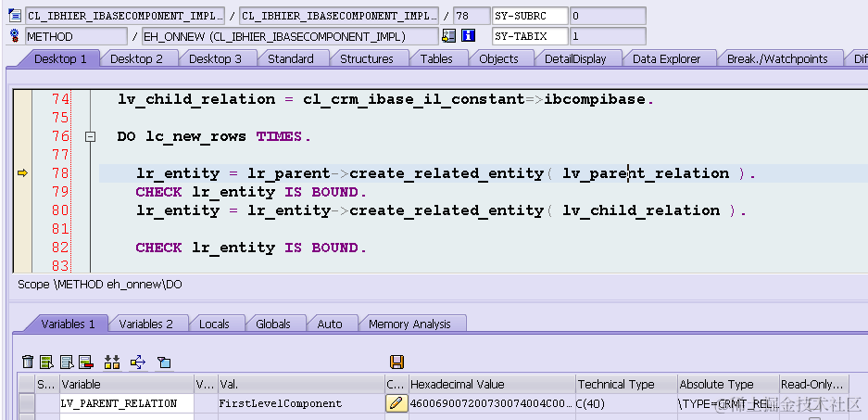Screen dimensions: 868x420
Task: Open the Structures tab
Action: 367,58
